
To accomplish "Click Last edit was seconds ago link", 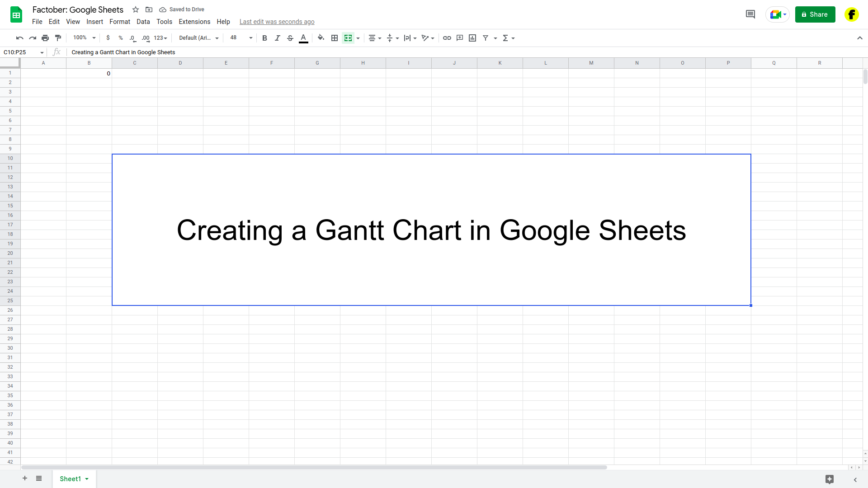I will pyautogui.click(x=277, y=22).
